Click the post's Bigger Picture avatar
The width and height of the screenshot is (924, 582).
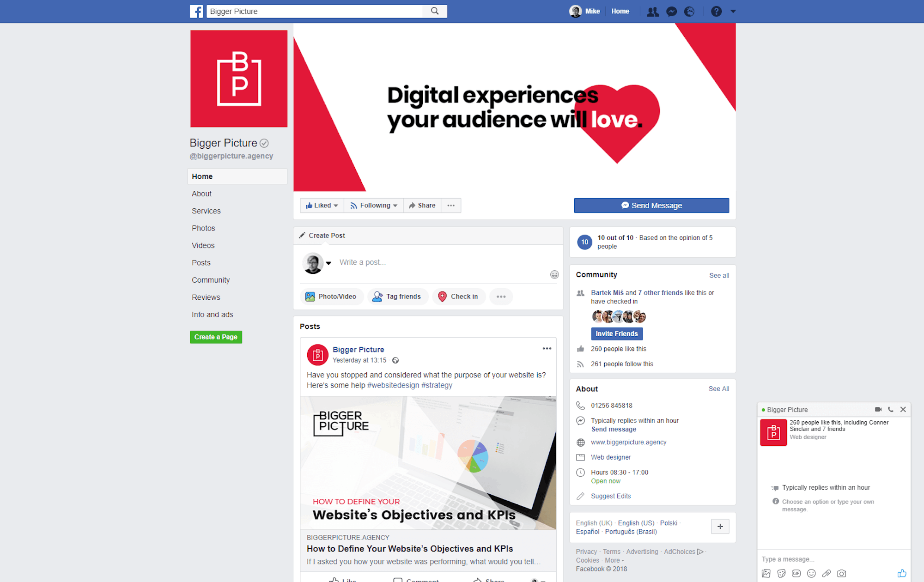pos(317,355)
